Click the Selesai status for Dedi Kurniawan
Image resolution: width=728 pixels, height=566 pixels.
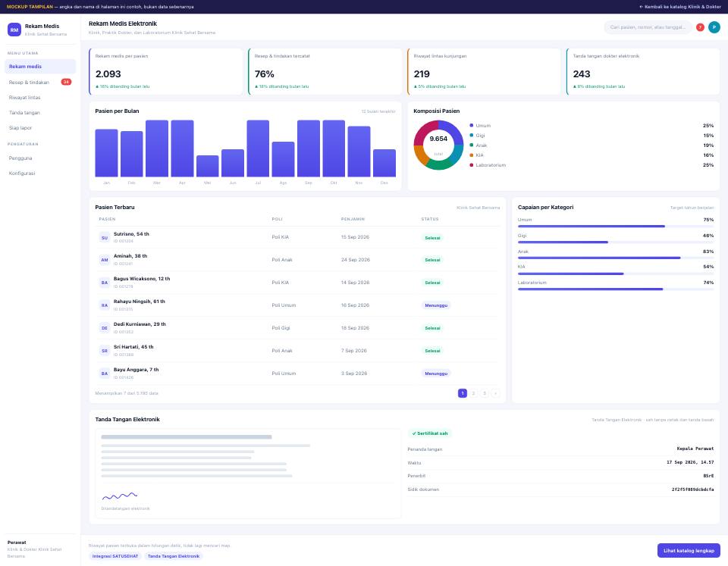click(x=432, y=329)
